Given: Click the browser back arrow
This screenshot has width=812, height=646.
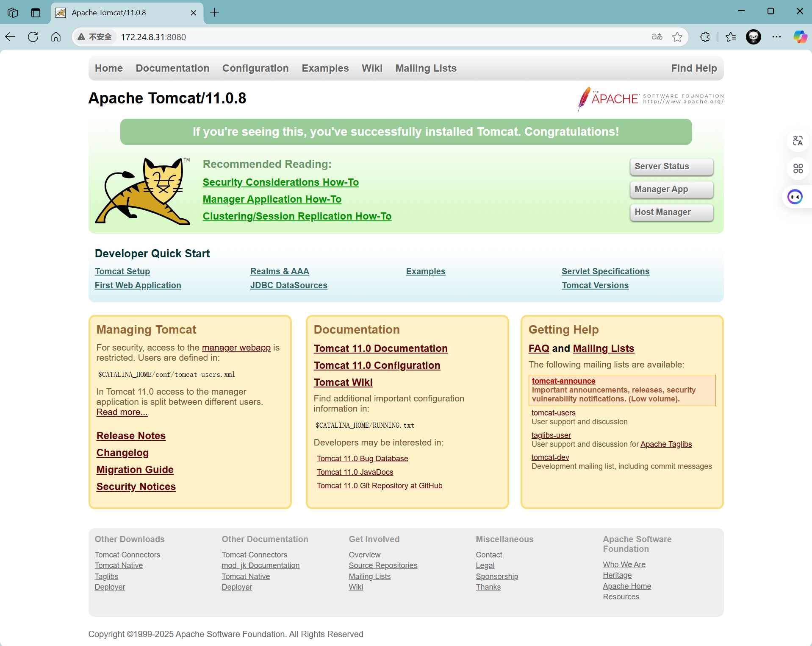Looking at the screenshot, I should point(11,37).
